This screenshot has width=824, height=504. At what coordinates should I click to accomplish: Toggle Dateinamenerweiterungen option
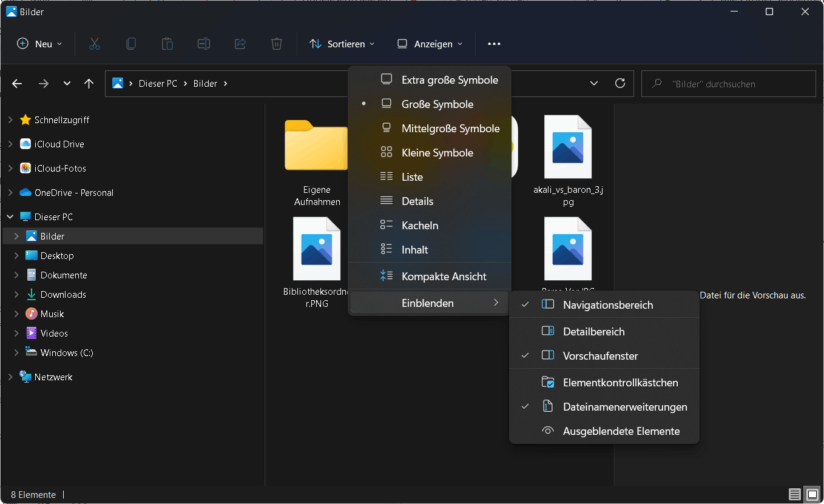(604, 407)
